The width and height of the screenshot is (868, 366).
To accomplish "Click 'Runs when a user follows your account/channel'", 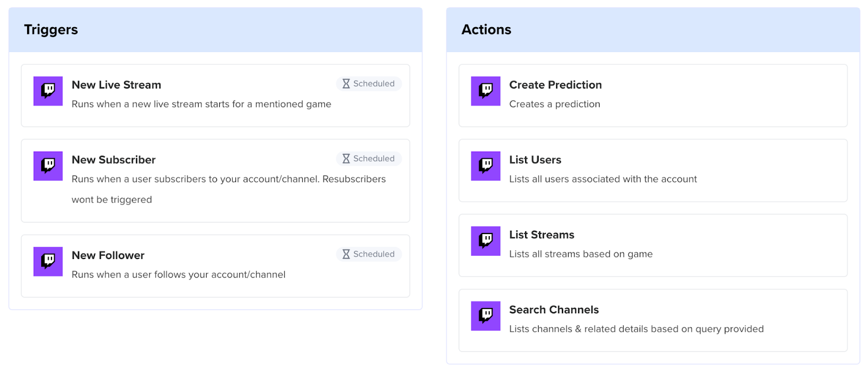I will coord(178,275).
